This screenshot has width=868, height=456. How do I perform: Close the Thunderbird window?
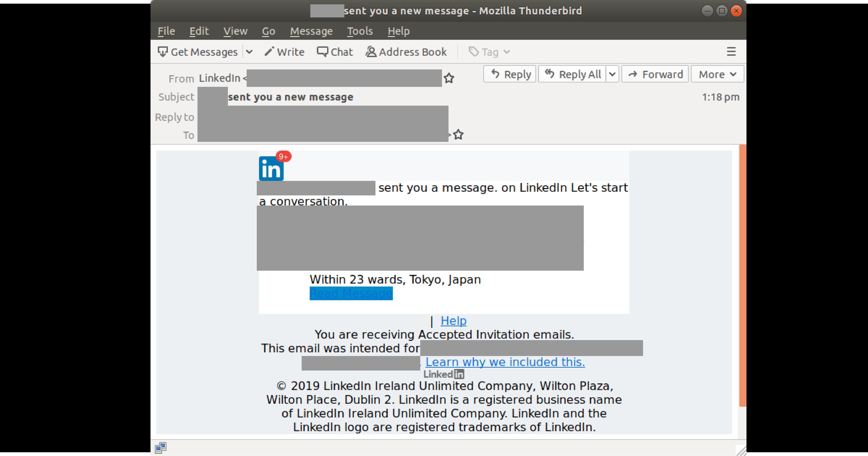pyautogui.click(x=736, y=11)
